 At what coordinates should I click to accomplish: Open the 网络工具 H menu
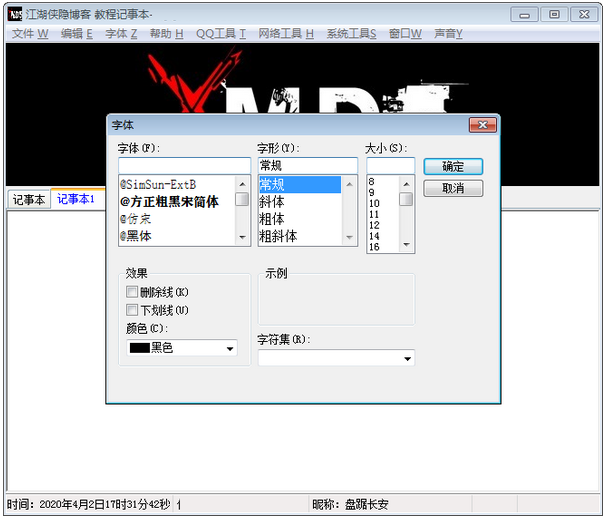(286, 34)
